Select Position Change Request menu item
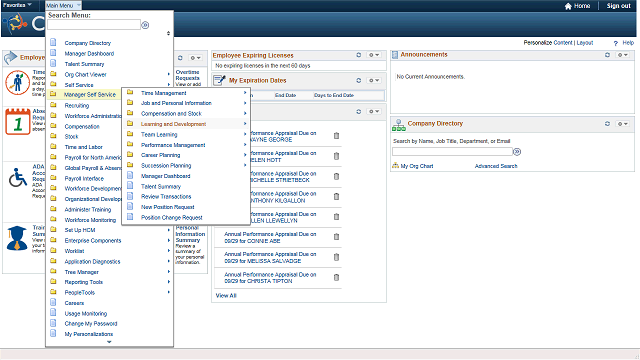This screenshot has height=360, width=640. coord(171,218)
